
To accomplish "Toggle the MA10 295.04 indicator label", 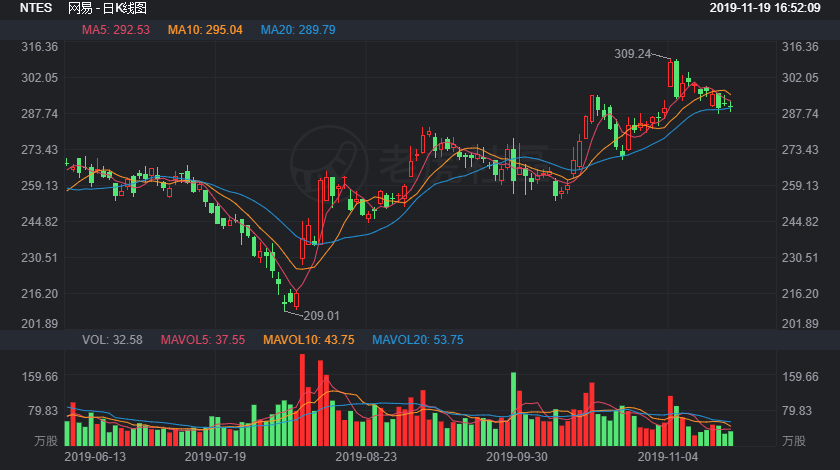I will tap(205, 30).
